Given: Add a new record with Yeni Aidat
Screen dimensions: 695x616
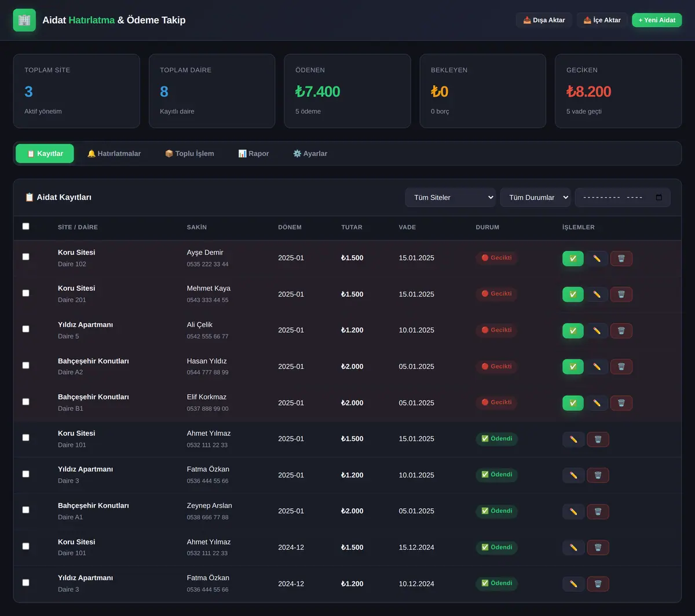Looking at the screenshot, I should coord(657,20).
